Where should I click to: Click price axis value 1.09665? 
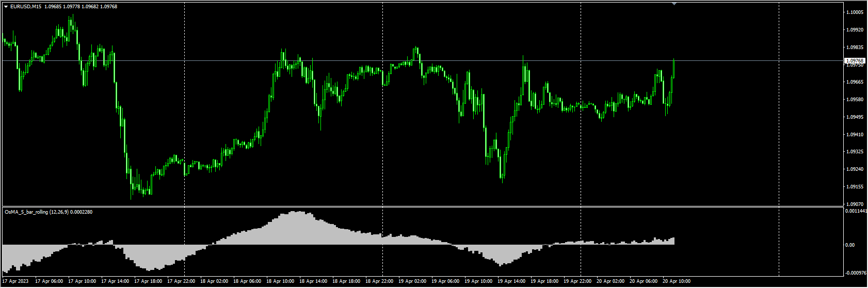pyautogui.click(x=855, y=82)
